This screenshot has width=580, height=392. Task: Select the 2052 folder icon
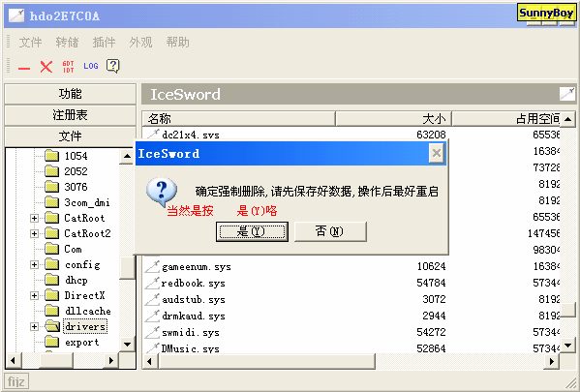click(x=51, y=171)
